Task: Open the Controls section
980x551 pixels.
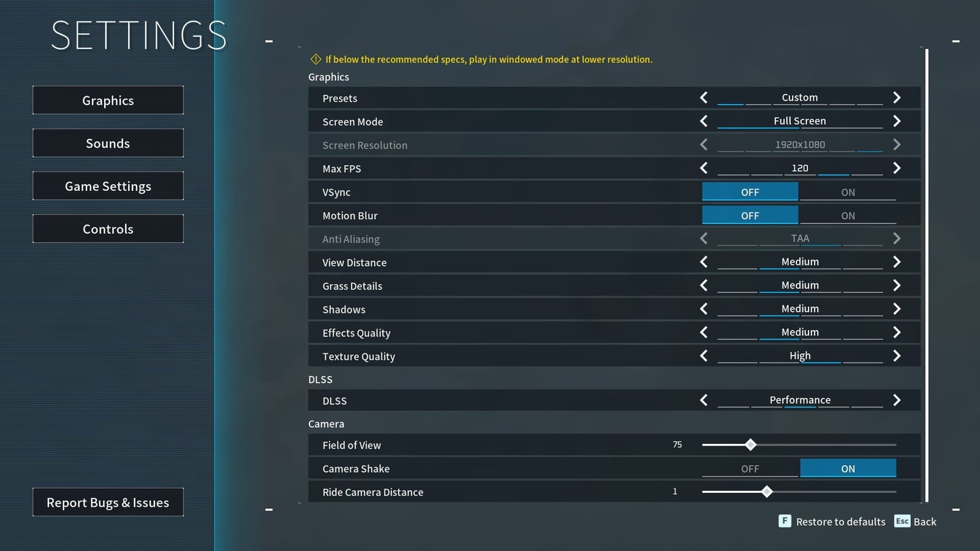Action: 108,228
